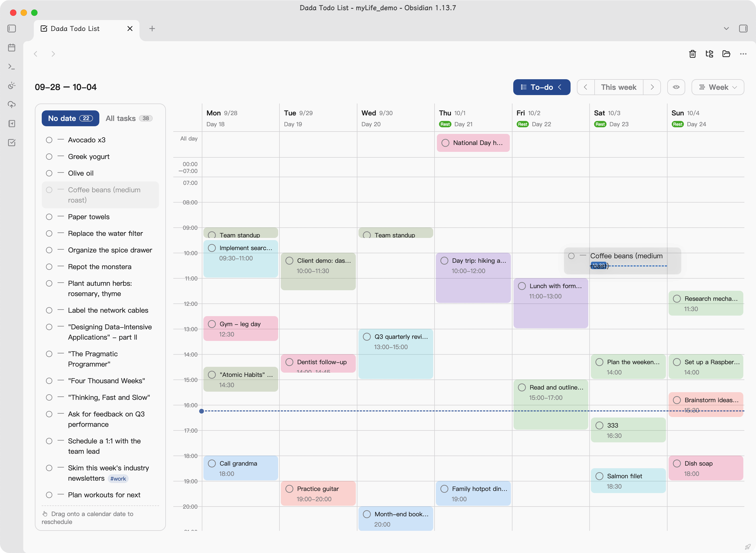
Task: Tick the Call grandma event circle
Action: coord(212,464)
